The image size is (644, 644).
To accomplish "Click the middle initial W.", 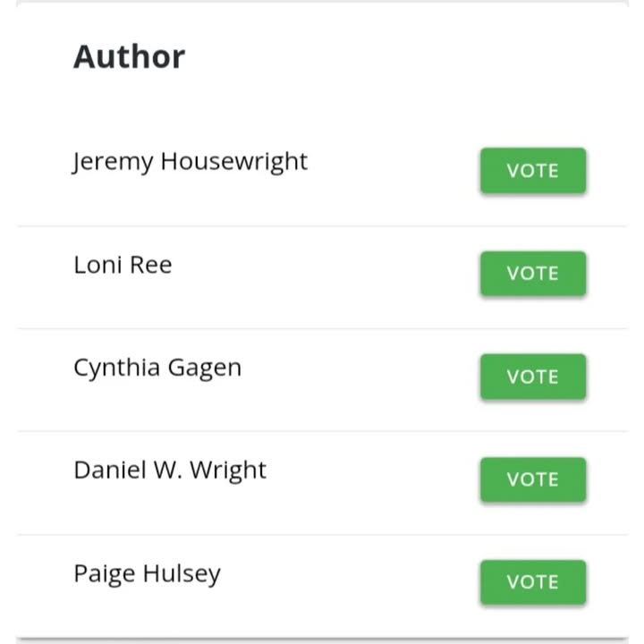I will pos(168,470).
